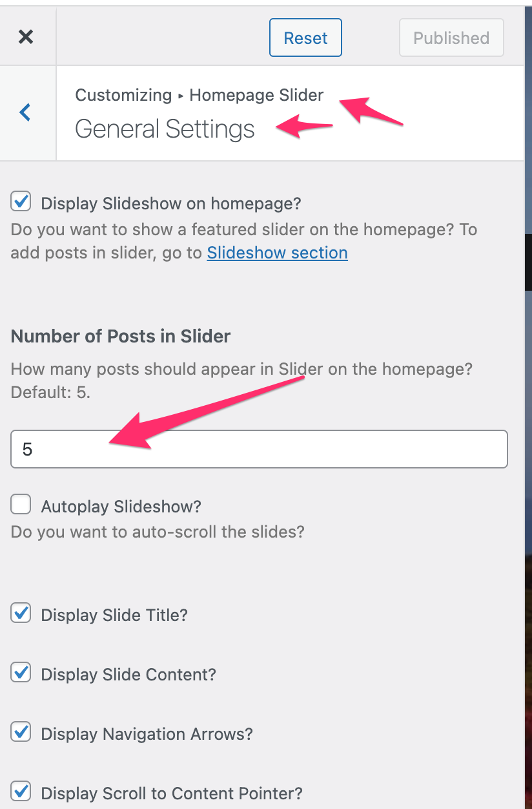Viewport: 532px width, 809px height.
Task: Close the Customizer with the X icon
Action: 26,37
